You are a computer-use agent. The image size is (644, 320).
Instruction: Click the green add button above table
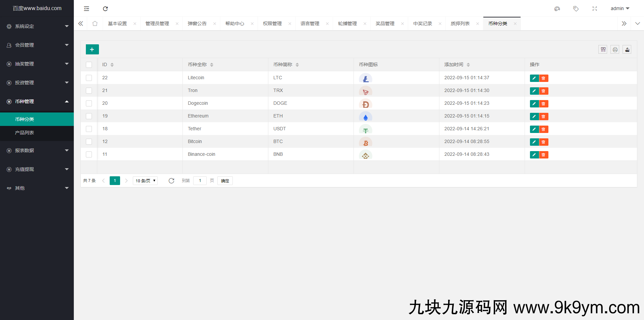[x=92, y=49]
